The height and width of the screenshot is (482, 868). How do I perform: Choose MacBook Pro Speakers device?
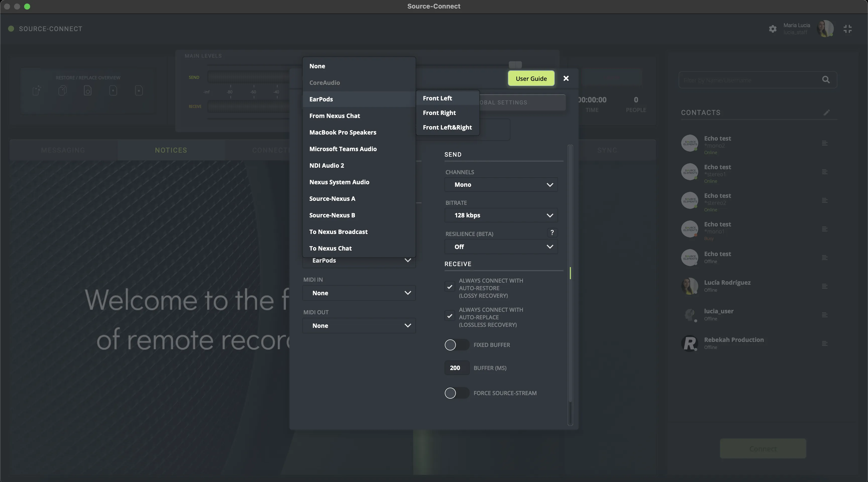tap(359, 132)
